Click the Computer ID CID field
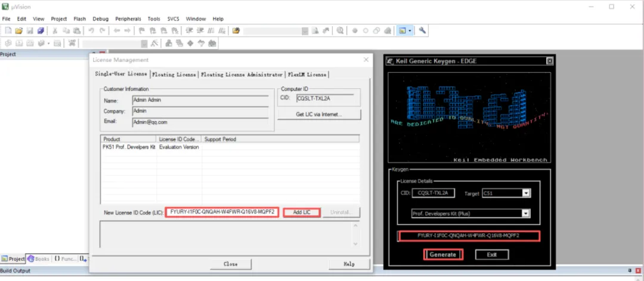The height and width of the screenshot is (281, 644). click(324, 98)
